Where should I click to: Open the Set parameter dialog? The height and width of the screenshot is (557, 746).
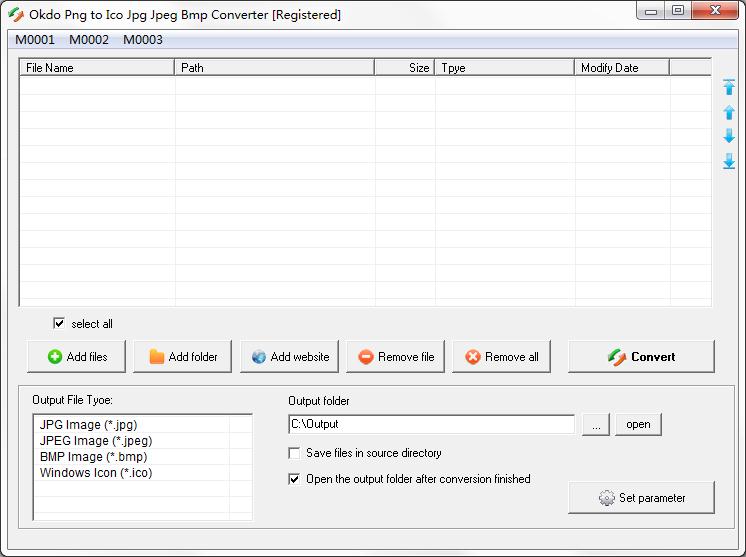pos(641,498)
